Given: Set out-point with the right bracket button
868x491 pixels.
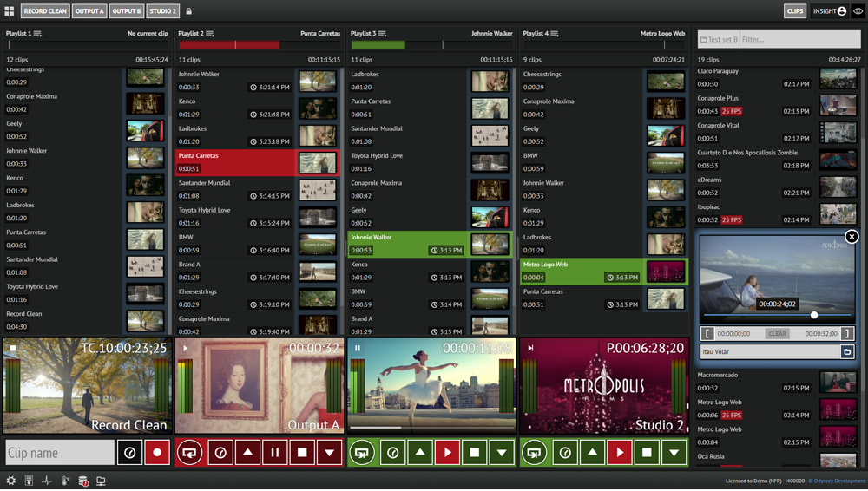Looking at the screenshot, I should click(x=845, y=333).
